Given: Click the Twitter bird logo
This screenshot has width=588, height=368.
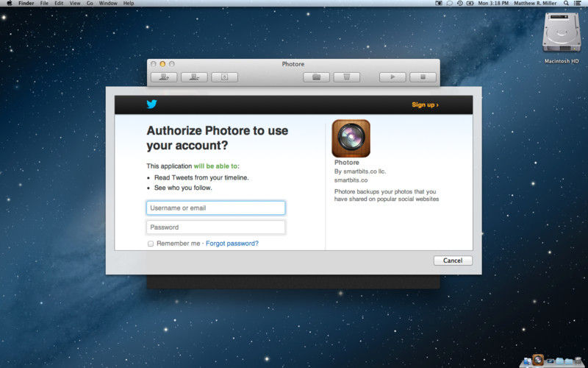Looking at the screenshot, I should point(152,104).
